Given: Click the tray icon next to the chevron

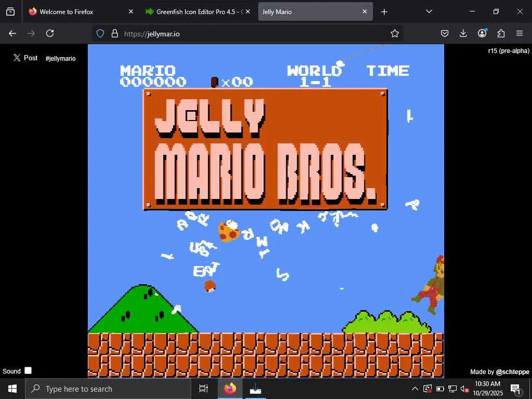Looking at the screenshot, I should (428, 389).
